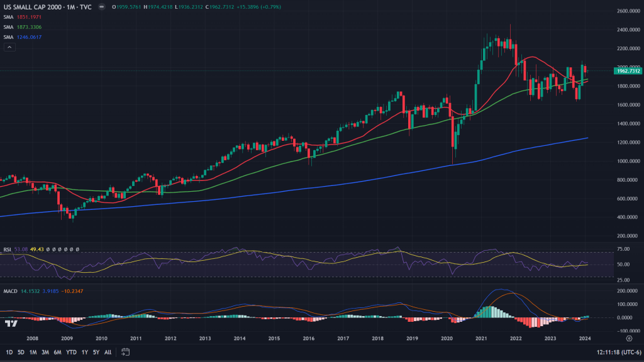Set time range to 1D
This screenshot has width=644, height=362.
pos(9,352)
